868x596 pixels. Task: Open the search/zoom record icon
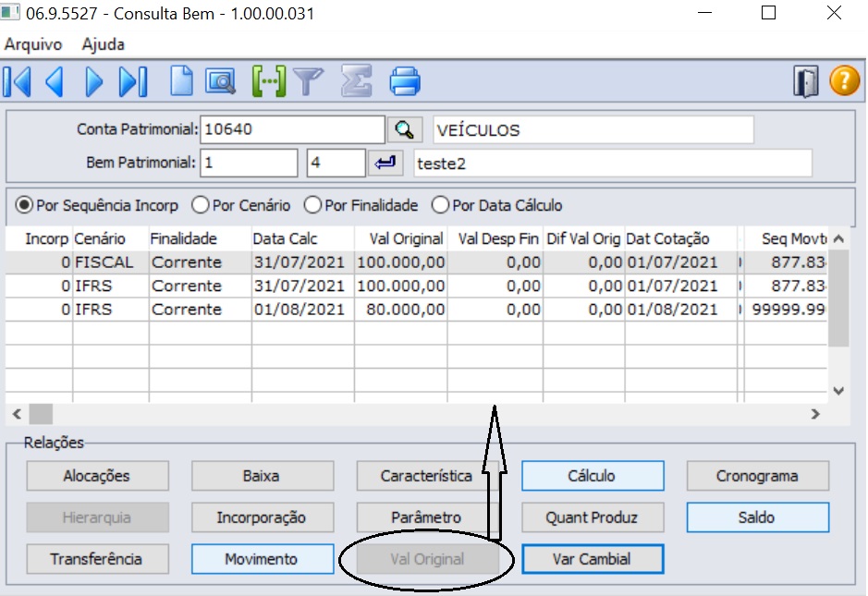coord(220,81)
